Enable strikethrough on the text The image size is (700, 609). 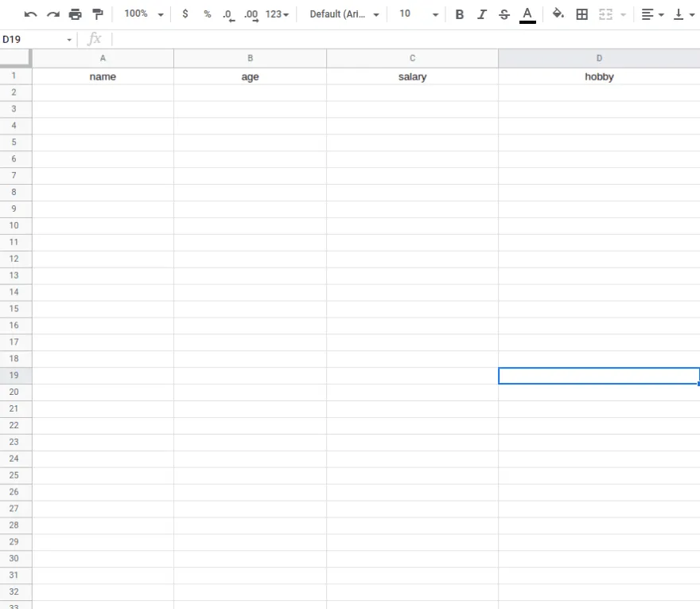(504, 14)
